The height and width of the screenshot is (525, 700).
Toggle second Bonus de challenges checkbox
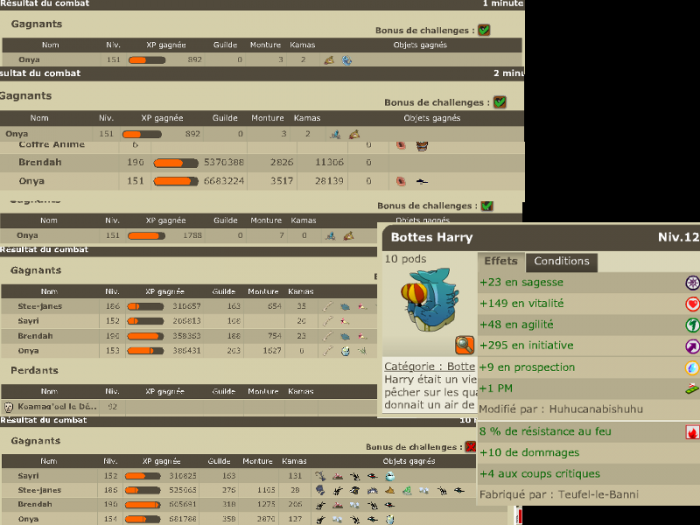click(500, 102)
